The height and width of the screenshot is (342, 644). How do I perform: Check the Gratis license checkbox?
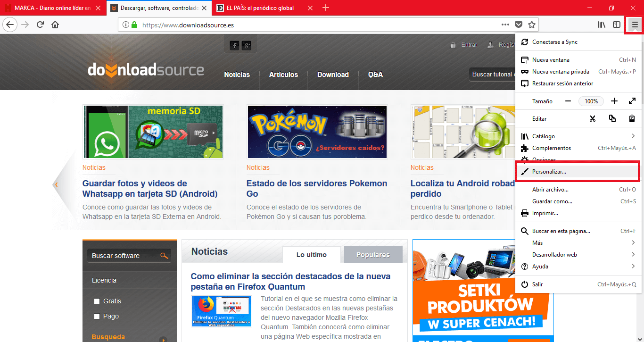pos(97,301)
